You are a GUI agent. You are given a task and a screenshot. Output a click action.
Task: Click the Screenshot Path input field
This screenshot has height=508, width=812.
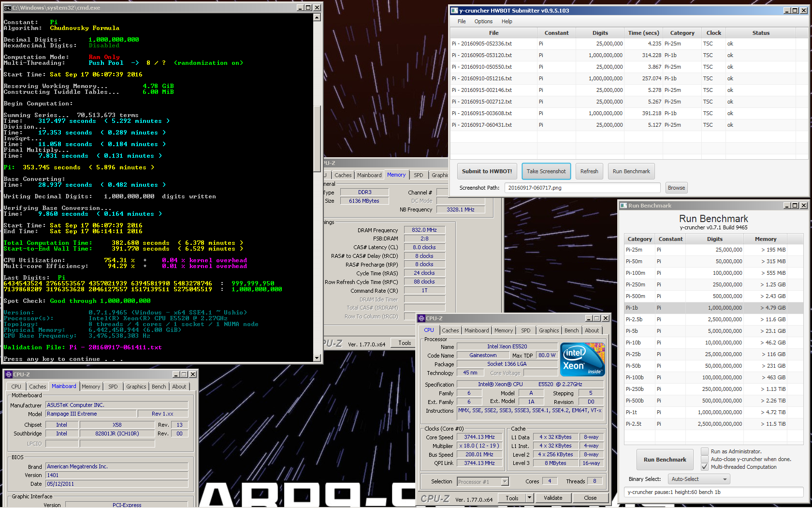coord(582,188)
